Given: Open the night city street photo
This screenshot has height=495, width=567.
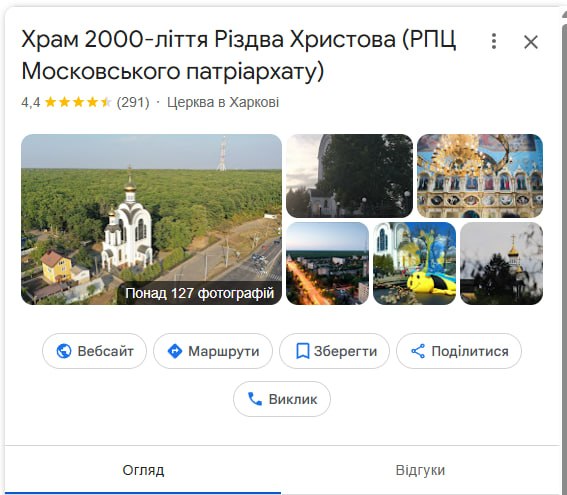Looking at the screenshot, I should [x=328, y=264].
